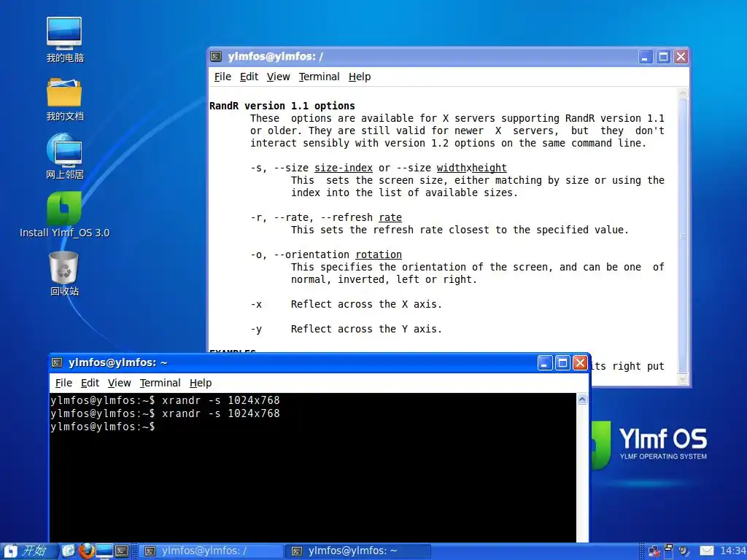Minimize the 'ylmfos@ylmfos: ~' terminal window

(x=545, y=363)
